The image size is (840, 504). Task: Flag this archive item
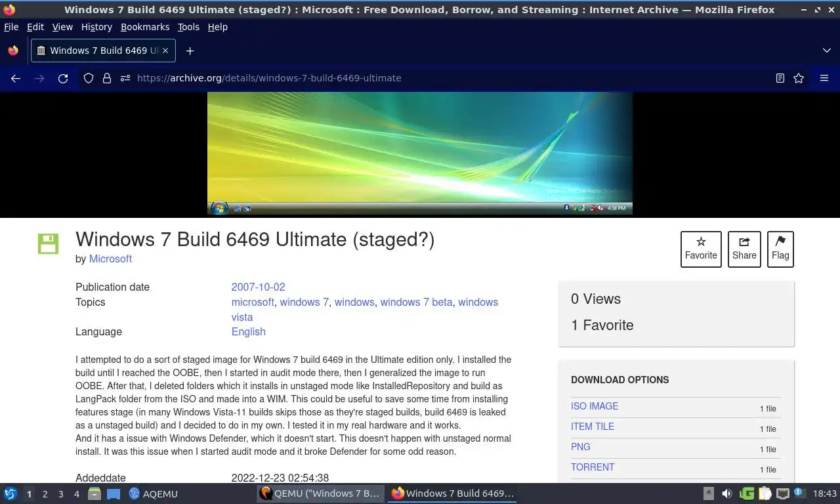pos(780,249)
